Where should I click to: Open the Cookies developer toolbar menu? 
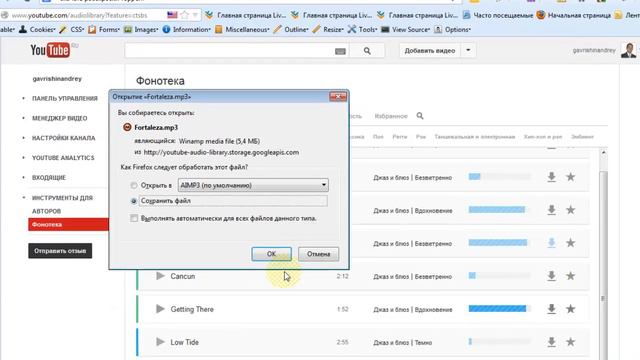coord(37,29)
